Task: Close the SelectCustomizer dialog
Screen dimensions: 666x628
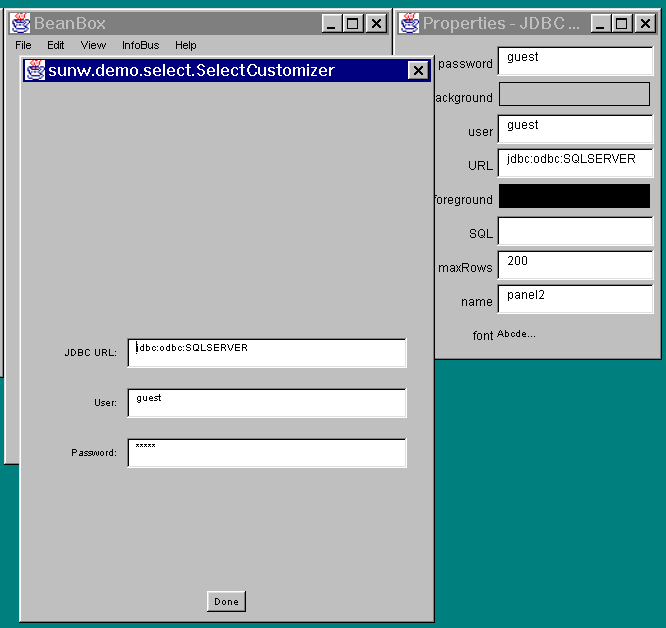Action: pyautogui.click(x=418, y=70)
